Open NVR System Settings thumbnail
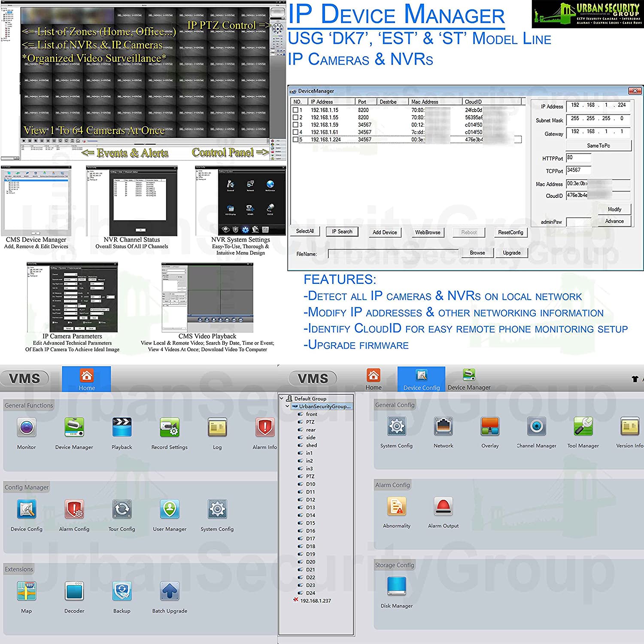Image resolution: width=644 pixels, height=644 pixels. [x=240, y=200]
